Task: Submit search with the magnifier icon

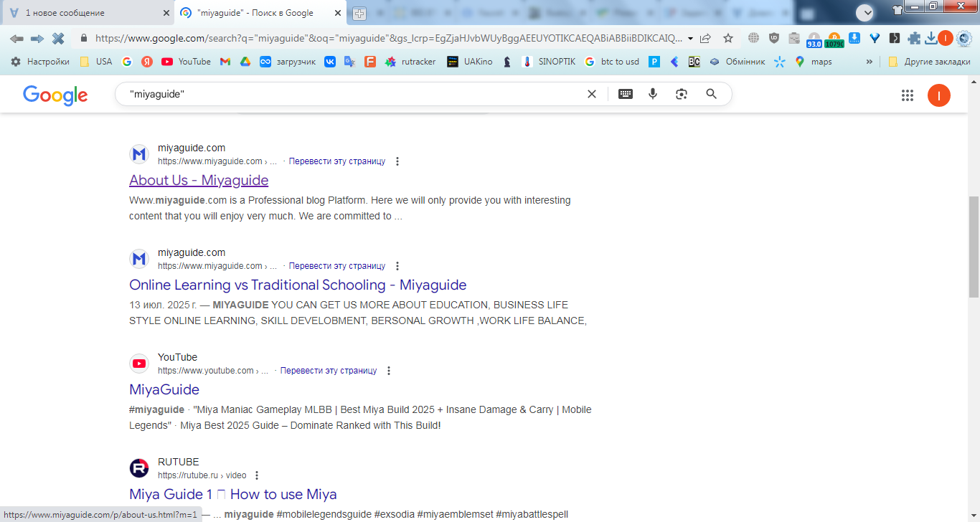Action: pyautogui.click(x=712, y=94)
